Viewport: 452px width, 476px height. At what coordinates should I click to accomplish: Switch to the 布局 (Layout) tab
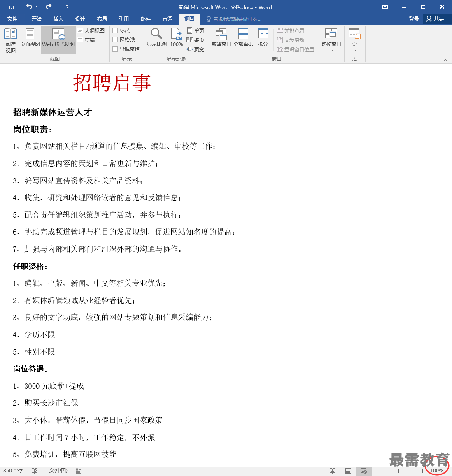coord(102,19)
